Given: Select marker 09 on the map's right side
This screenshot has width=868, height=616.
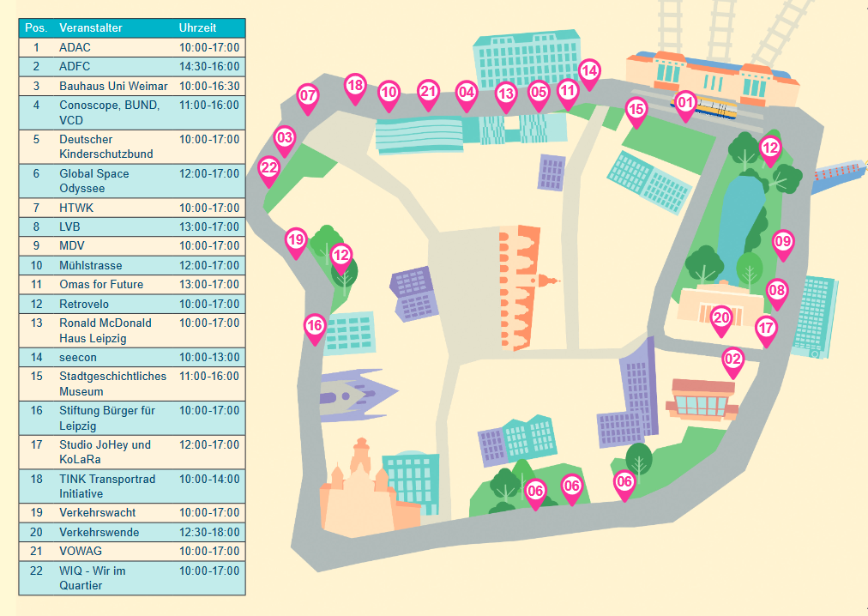Looking at the screenshot, I should pos(782,242).
